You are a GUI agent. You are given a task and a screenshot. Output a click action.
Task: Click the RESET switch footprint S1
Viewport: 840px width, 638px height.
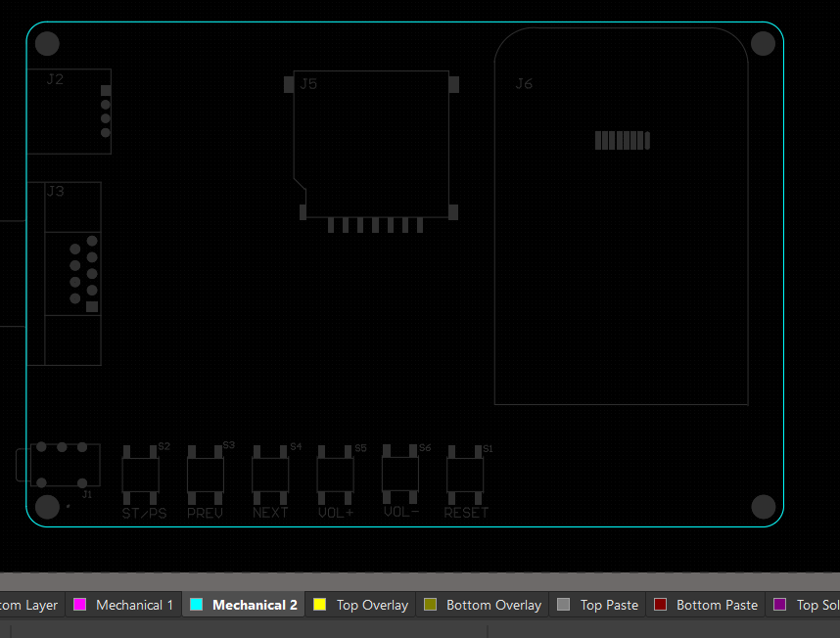pyautogui.click(x=465, y=475)
